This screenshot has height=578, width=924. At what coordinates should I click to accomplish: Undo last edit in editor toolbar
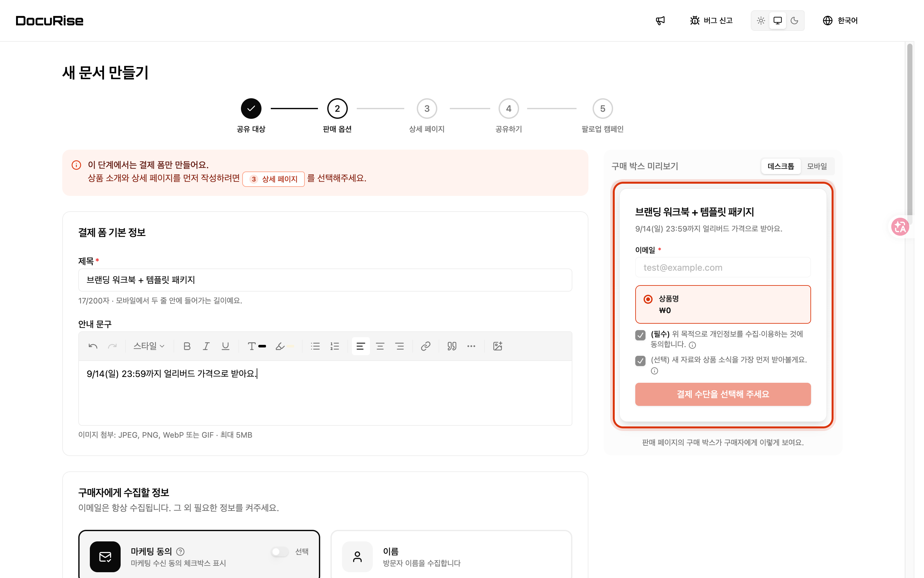pos(93,346)
